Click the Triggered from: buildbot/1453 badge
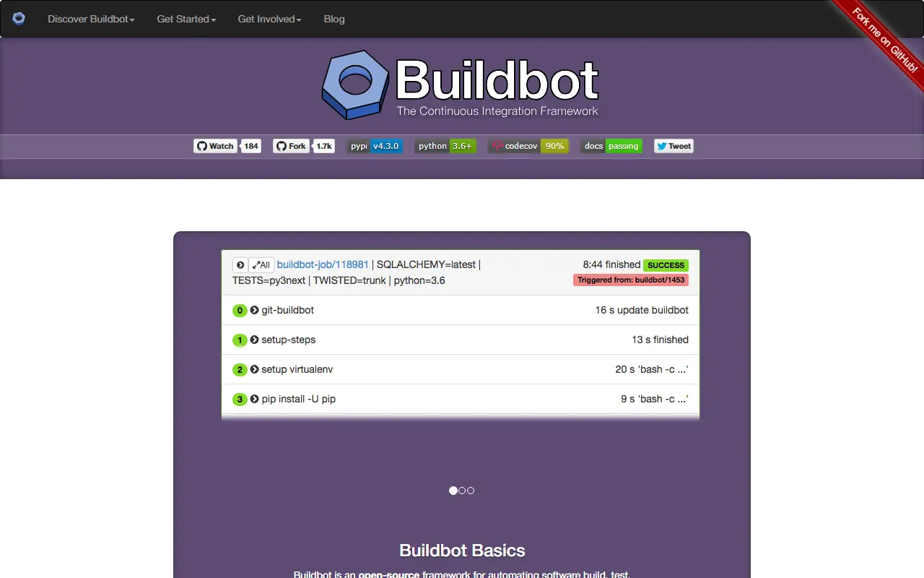Viewport: 924px width, 578px height. point(631,280)
